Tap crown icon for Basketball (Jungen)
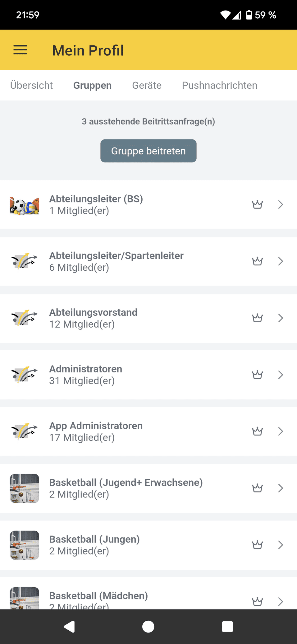 click(x=257, y=545)
